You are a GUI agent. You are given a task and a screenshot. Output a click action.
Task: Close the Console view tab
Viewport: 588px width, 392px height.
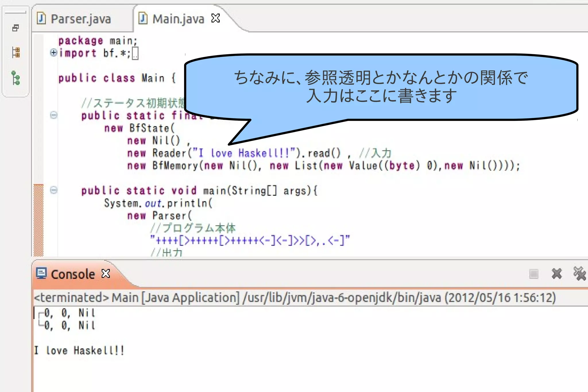click(106, 274)
